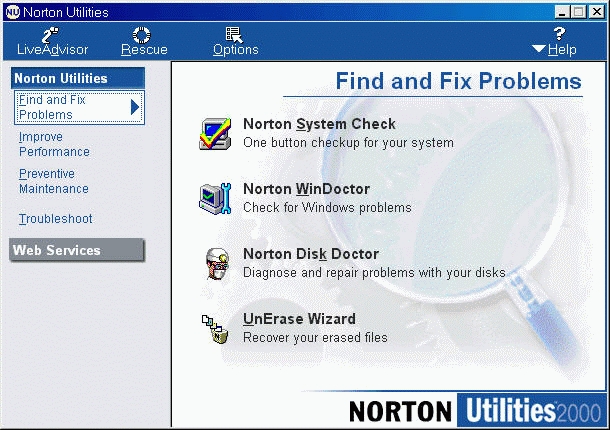Screen dimensions: 610x430
Task: Click the Norton Disk Doctor title
Action: pyautogui.click(x=311, y=254)
